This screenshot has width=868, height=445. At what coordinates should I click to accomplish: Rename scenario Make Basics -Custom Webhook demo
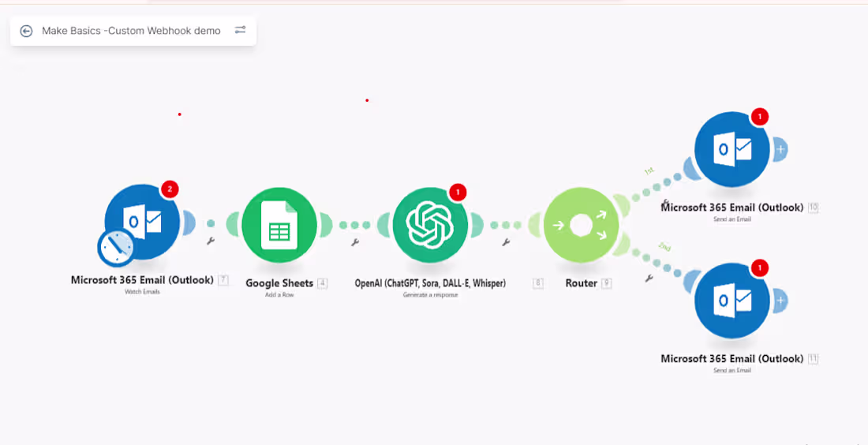click(131, 31)
